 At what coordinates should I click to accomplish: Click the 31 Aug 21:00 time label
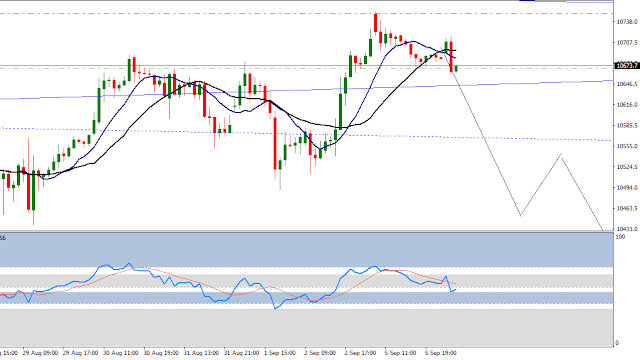[241, 353]
